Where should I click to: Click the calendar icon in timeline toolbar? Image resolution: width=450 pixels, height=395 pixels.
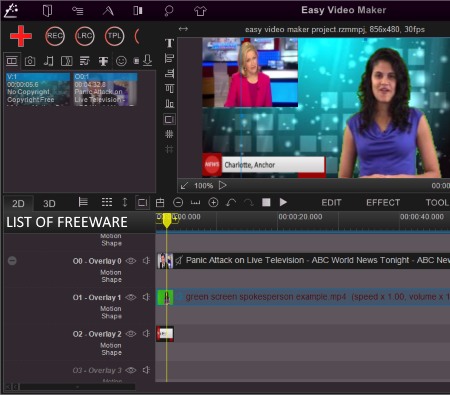[x=160, y=202]
